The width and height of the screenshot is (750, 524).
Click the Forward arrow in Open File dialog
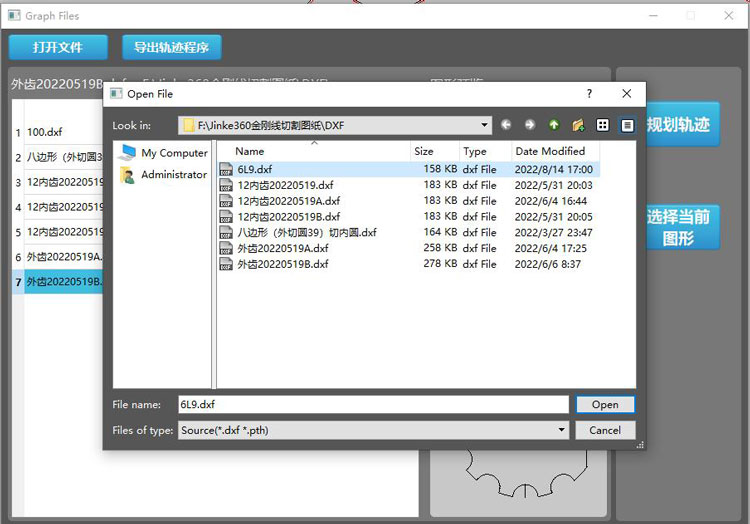[529, 125]
